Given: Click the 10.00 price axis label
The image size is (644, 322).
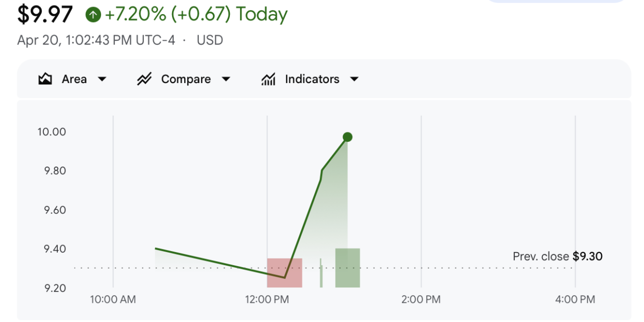Looking at the screenshot, I should pos(52,132).
